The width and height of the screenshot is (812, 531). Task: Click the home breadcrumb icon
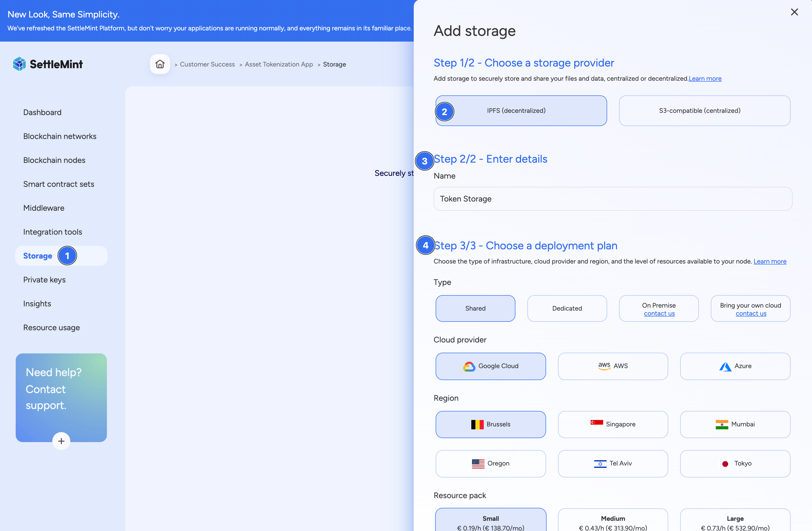(159, 64)
